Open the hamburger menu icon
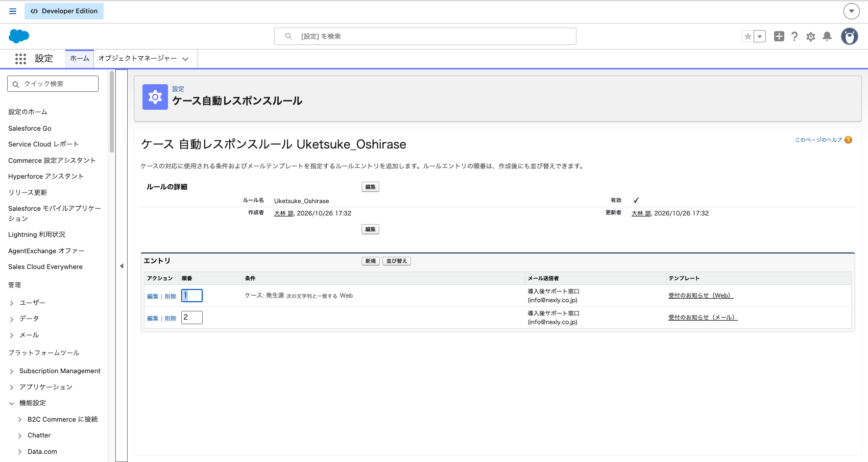 13,11
